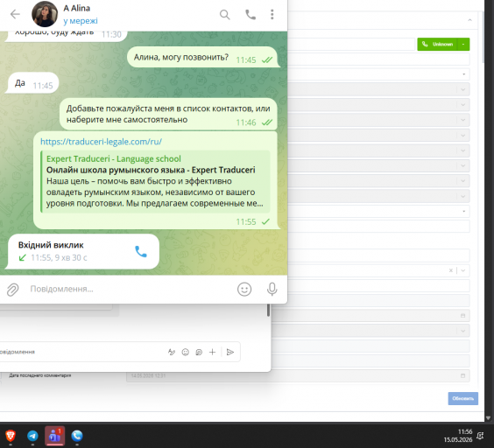Click the chat widget scrollbar thumb
The image size is (494, 448).
click(x=268, y=310)
